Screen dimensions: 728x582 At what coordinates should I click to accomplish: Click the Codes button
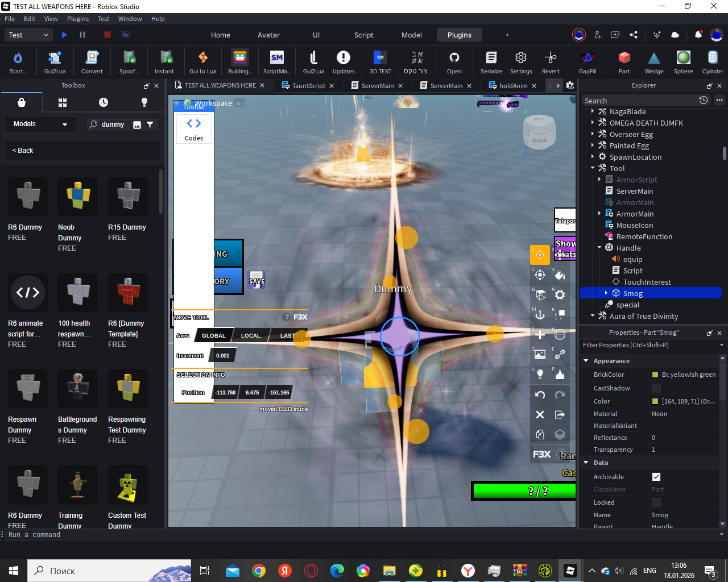coord(194,130)
